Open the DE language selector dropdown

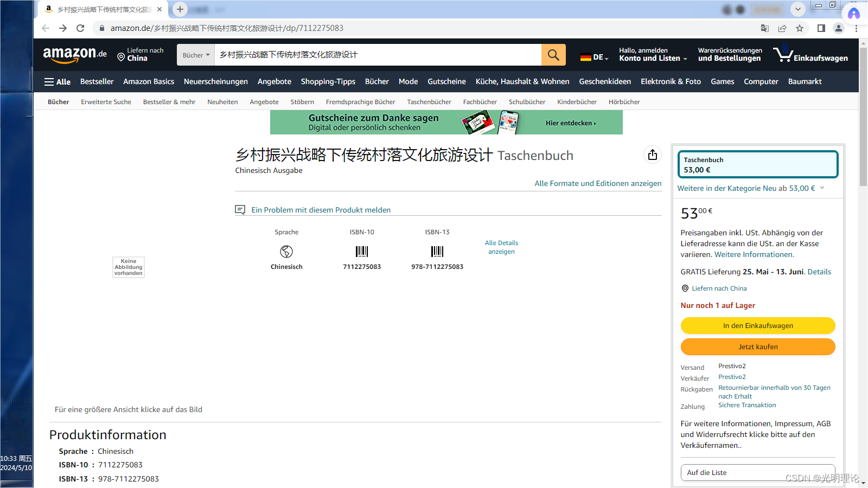595,57
